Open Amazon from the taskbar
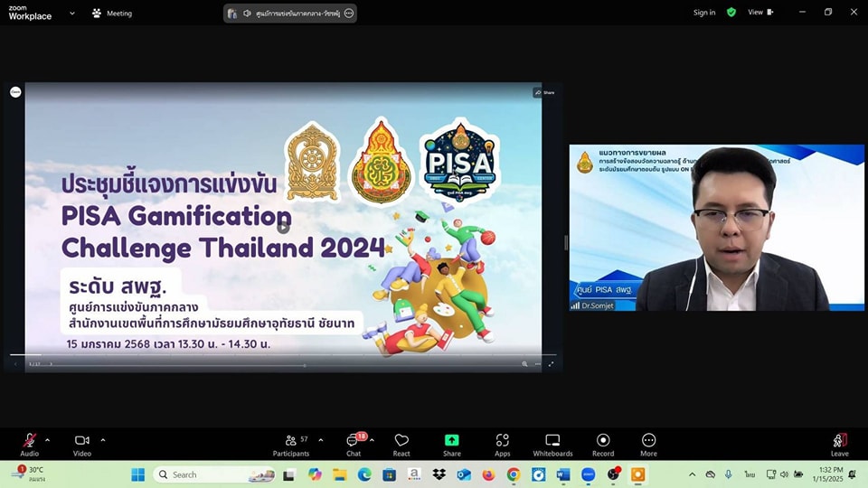 click(x=414, y=474)
